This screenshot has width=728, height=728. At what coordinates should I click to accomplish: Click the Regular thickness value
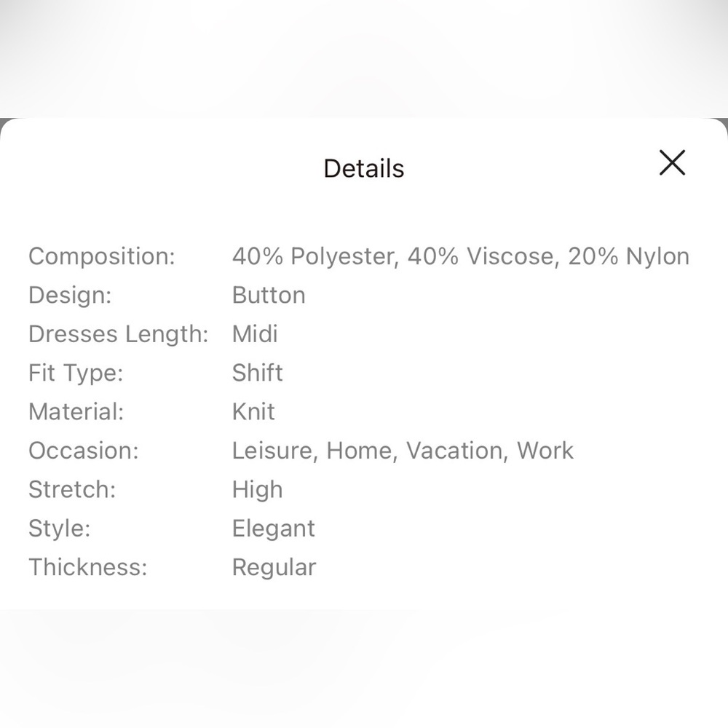point(274,568)
